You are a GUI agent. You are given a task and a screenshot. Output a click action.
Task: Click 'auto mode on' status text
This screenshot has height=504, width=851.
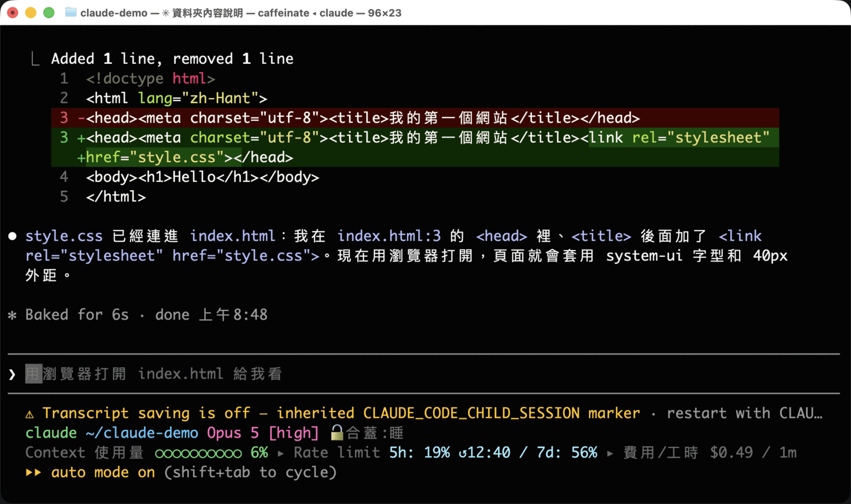tap(103, 472)
